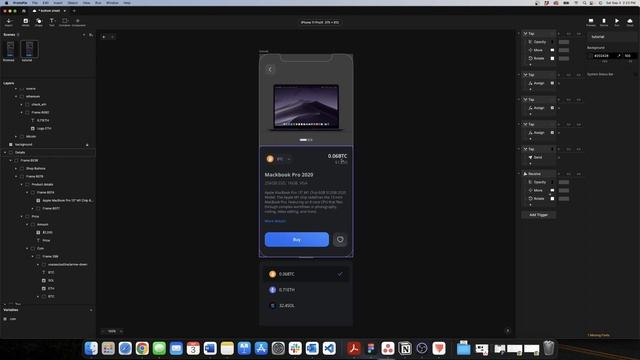
Task: Add a new scene with the plus icon
Action: coord(84,35)
